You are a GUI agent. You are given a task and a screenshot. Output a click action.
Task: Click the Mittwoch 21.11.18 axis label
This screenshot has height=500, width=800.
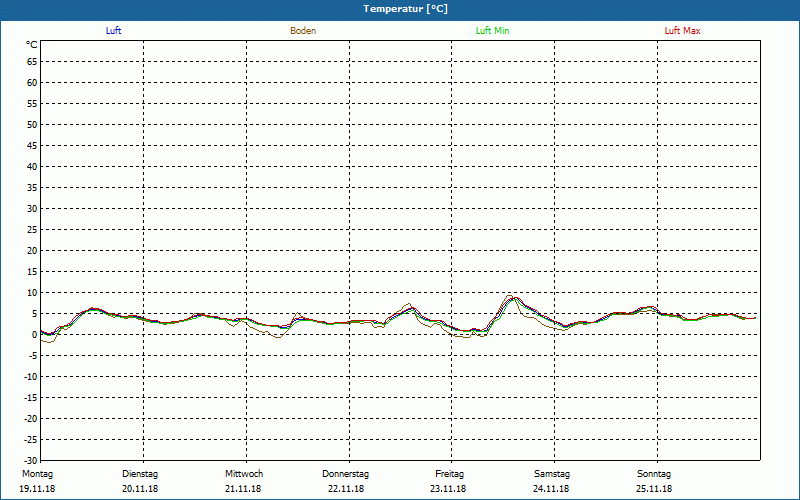244,481
